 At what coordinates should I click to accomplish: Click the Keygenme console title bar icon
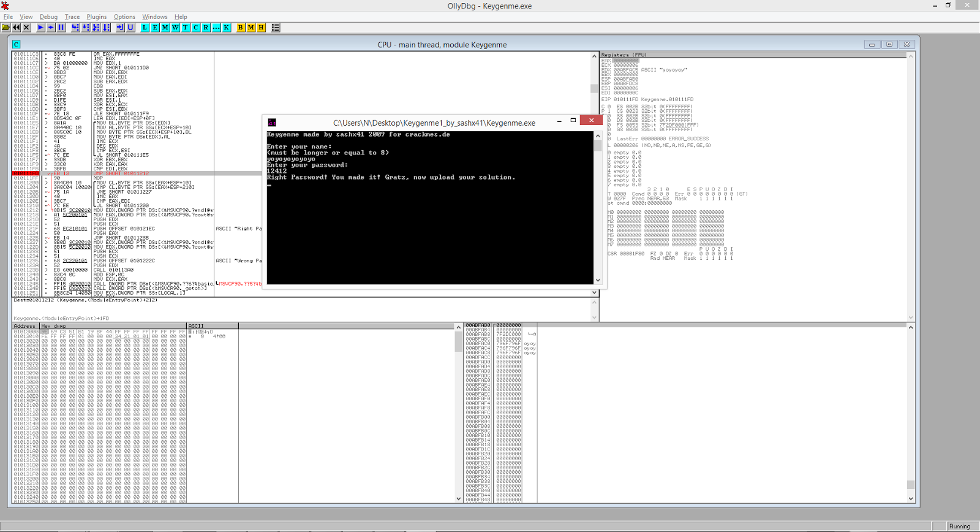click(x=272, y=123)
